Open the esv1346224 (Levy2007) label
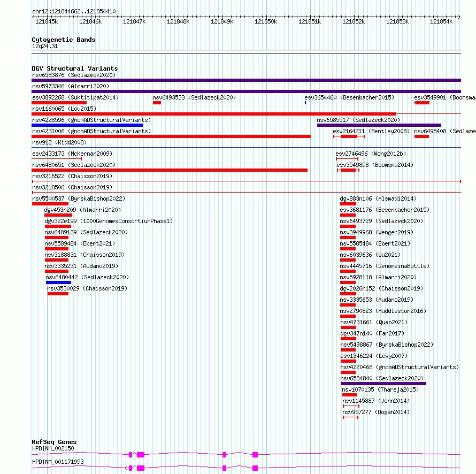 pos(374,356)
